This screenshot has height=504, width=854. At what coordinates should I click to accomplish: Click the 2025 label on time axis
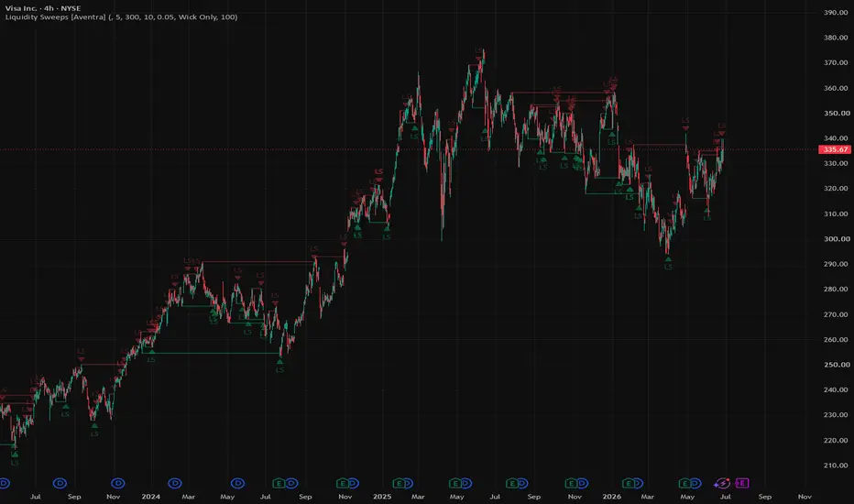[382, 497]
